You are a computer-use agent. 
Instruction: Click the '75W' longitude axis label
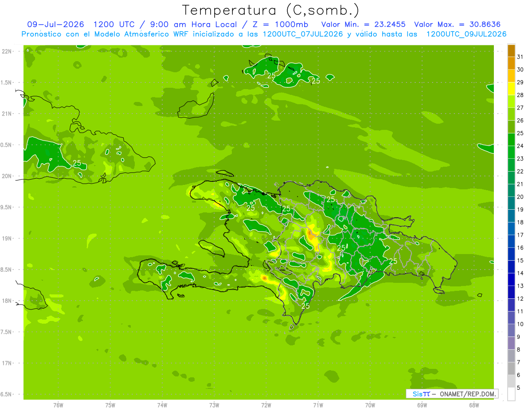click(110, 405)
